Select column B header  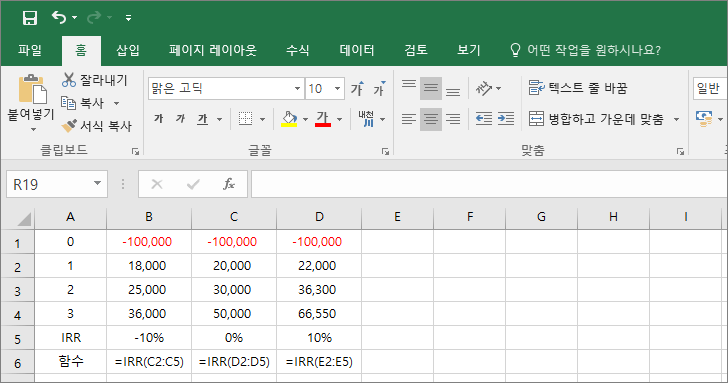pyautogui.click(x=149, y=217)
